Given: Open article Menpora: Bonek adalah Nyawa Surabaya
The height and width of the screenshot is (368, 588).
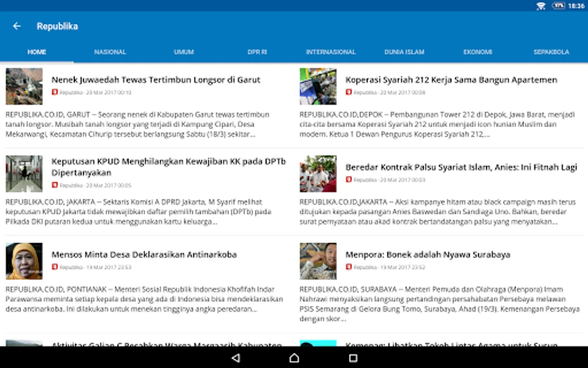Looking at the screenshot, I should click(x=428, y=254).
